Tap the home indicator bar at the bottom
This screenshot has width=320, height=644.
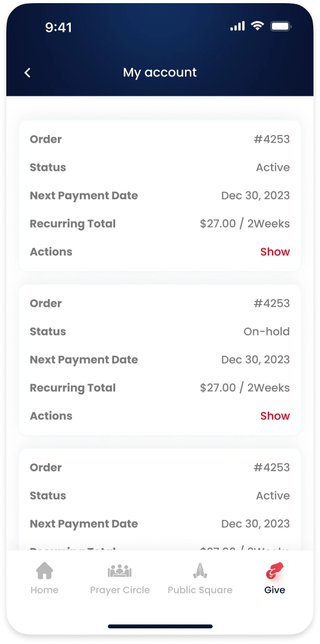[160, 626]
